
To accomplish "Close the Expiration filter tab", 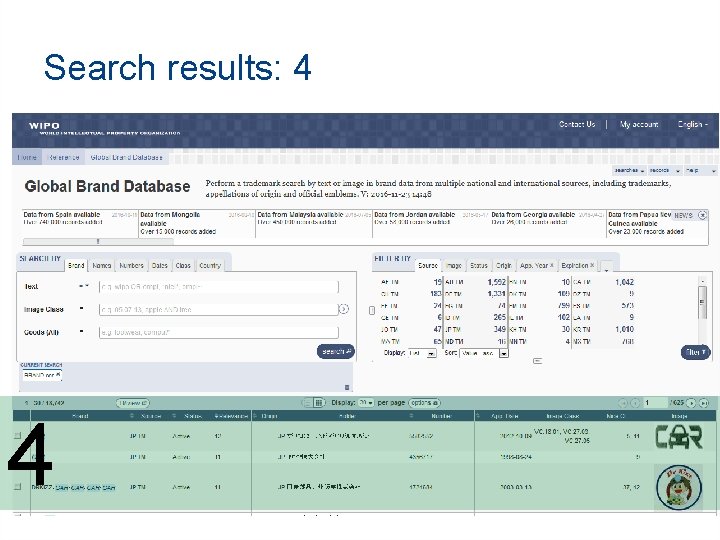I will tap(592, 265).
